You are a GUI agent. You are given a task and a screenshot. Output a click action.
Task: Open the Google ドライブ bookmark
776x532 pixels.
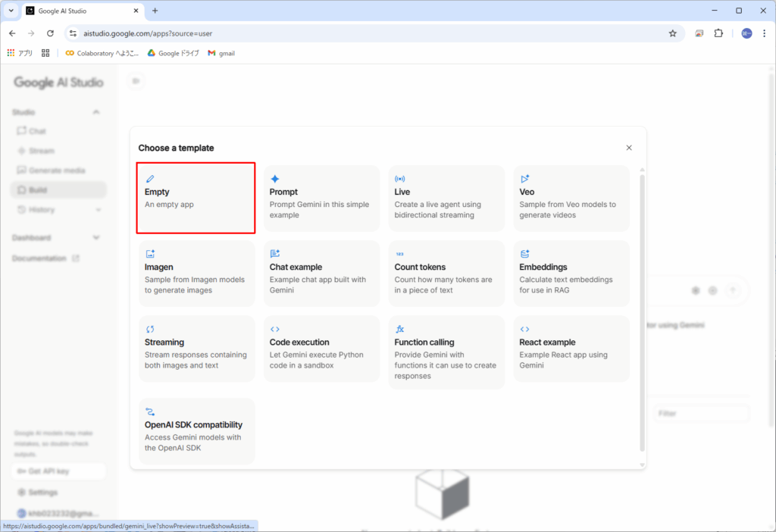(x=174, y=53)
